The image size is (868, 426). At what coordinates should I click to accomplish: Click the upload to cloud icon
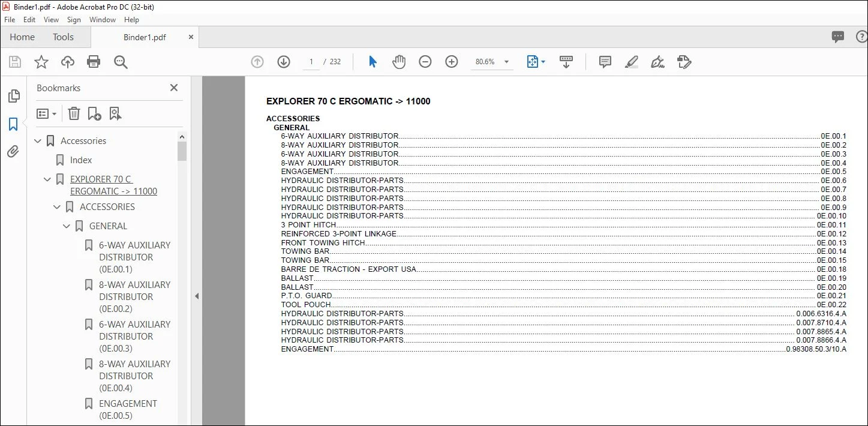(x=68, y=62)
